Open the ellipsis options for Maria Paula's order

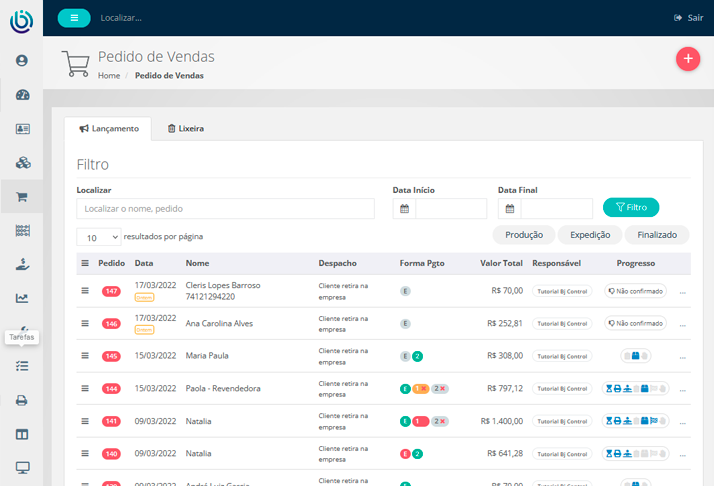pyautogui.click(x=683, y=357)
